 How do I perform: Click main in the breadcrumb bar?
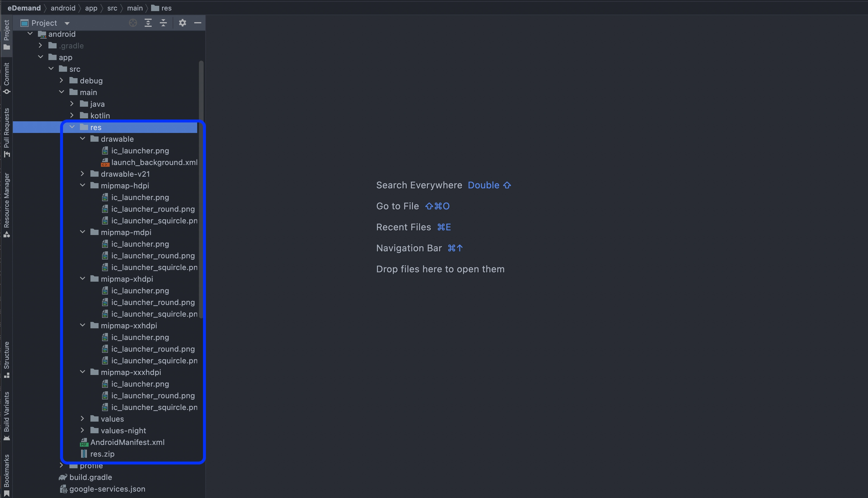(135, 8)
